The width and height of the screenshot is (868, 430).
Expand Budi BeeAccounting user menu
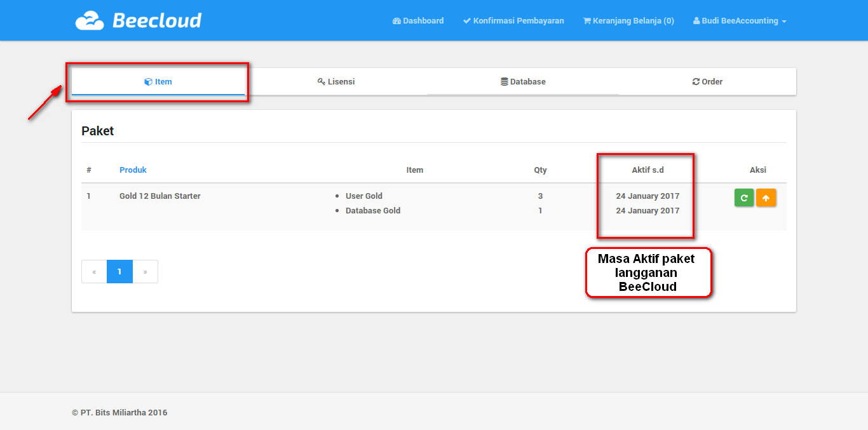[x=740, y=21]
